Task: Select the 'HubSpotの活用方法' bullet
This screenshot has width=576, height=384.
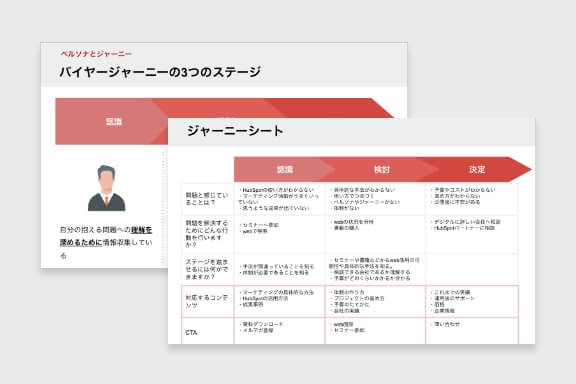Action: pos(264,298)
